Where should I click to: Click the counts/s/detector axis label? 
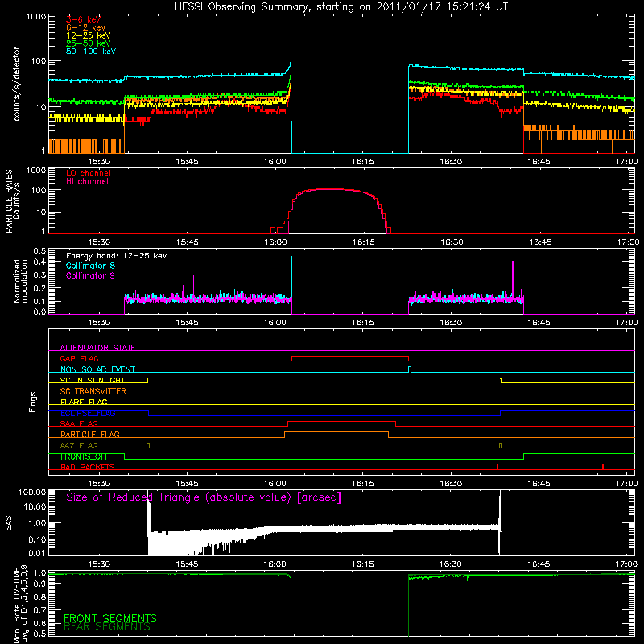16,84
